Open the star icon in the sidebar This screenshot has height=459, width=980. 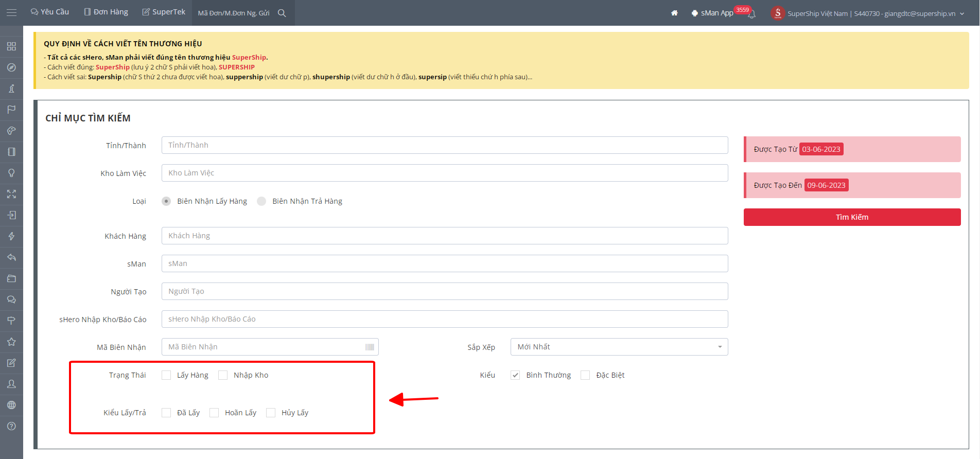[x=11, y=342]
